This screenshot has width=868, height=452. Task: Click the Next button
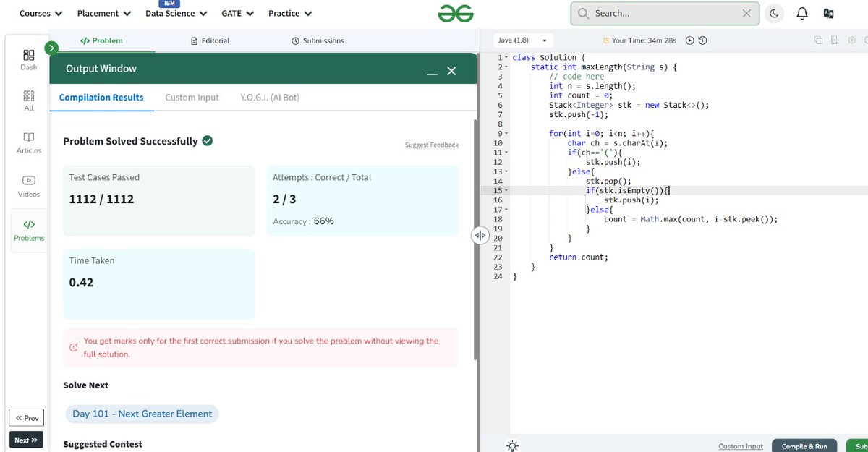coord(27,440)
